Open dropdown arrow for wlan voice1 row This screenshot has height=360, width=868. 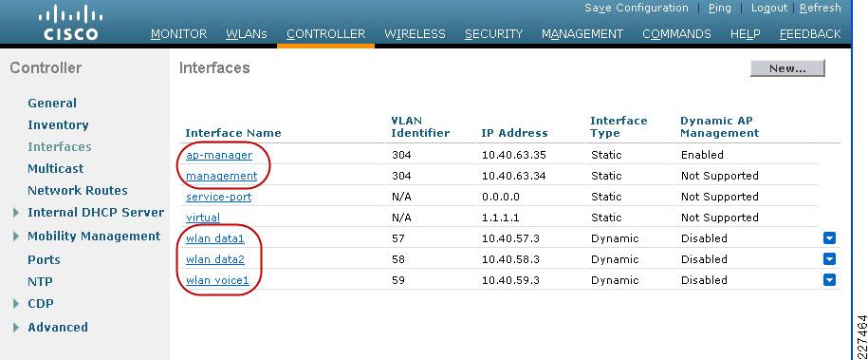click(829, 280)
